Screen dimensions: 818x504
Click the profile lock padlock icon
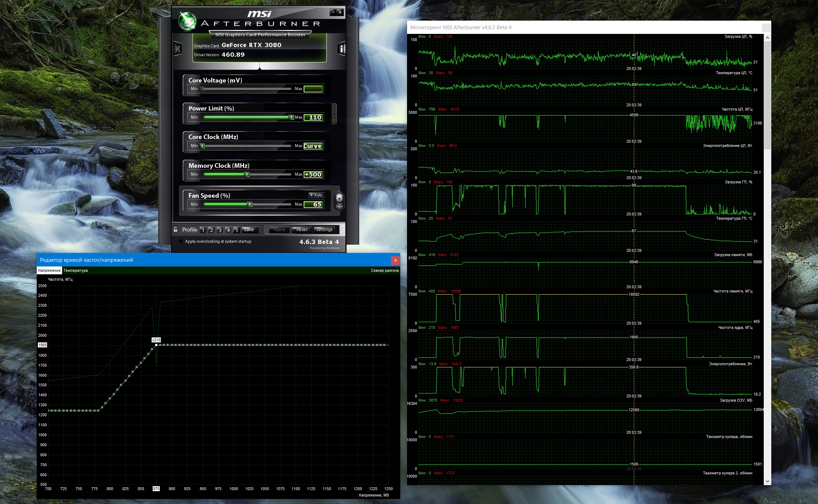point(176,229)
